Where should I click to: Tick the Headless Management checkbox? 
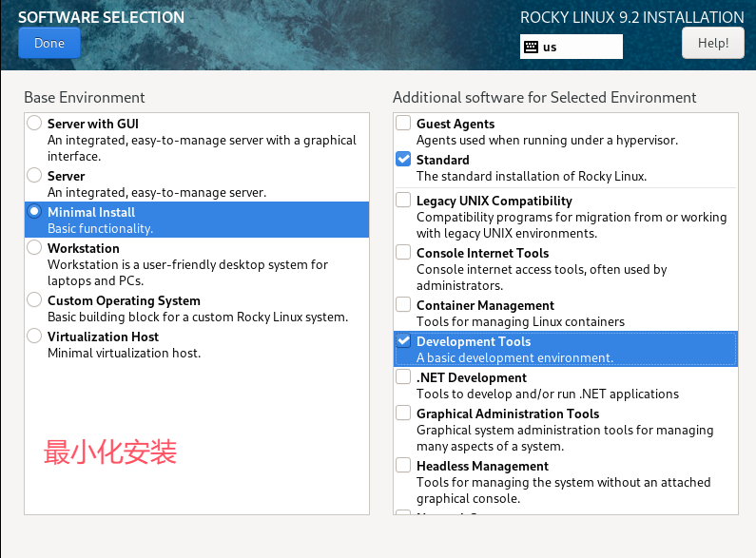(x=403, y=465)
